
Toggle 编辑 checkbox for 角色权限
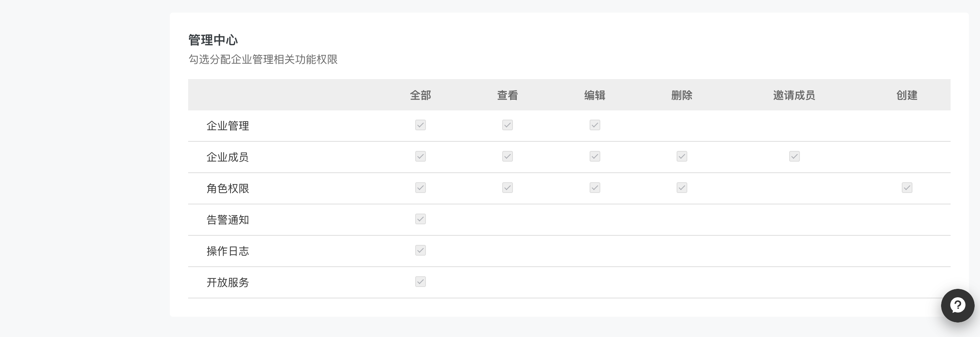tap(595, 188)
